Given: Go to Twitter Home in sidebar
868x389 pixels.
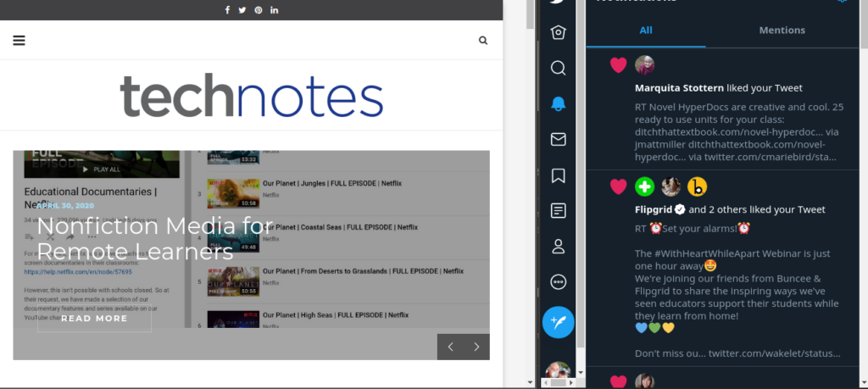Looking at the screenshot, I should 558,32.
